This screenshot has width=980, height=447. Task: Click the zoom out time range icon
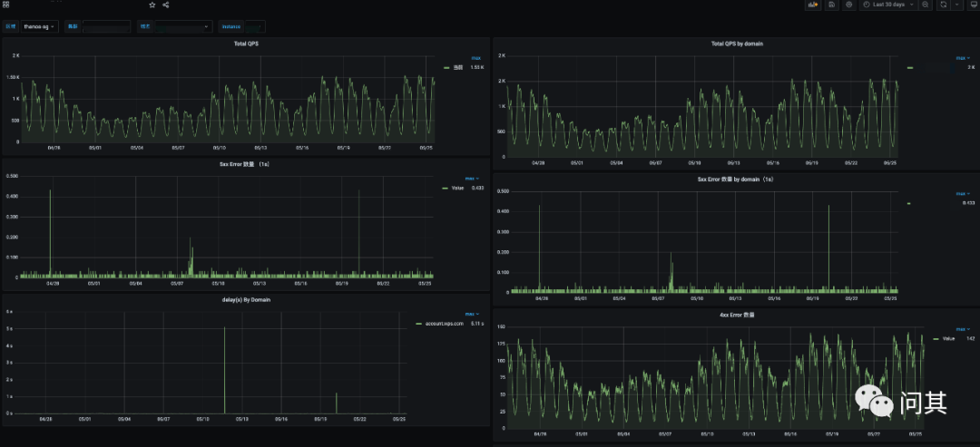point(925,5)
